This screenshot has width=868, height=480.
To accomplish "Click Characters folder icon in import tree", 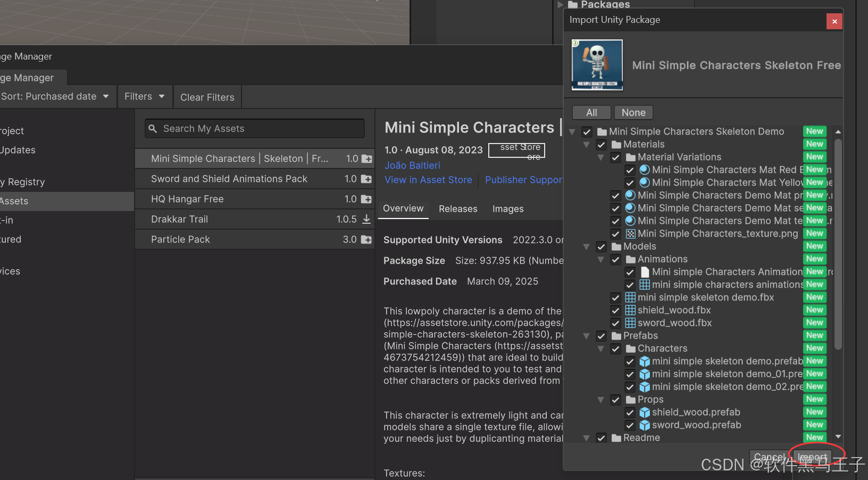I will [631, 348].
